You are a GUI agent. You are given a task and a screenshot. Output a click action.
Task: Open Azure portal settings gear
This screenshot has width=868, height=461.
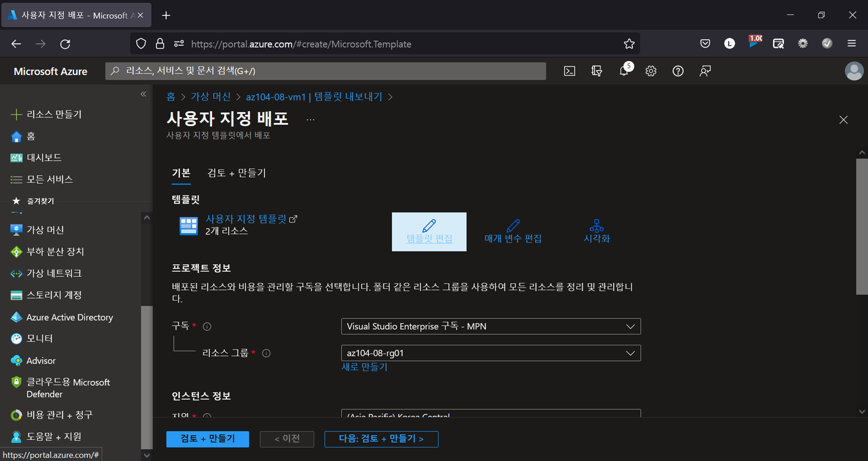pyautogui.click(x=651, y=71)
